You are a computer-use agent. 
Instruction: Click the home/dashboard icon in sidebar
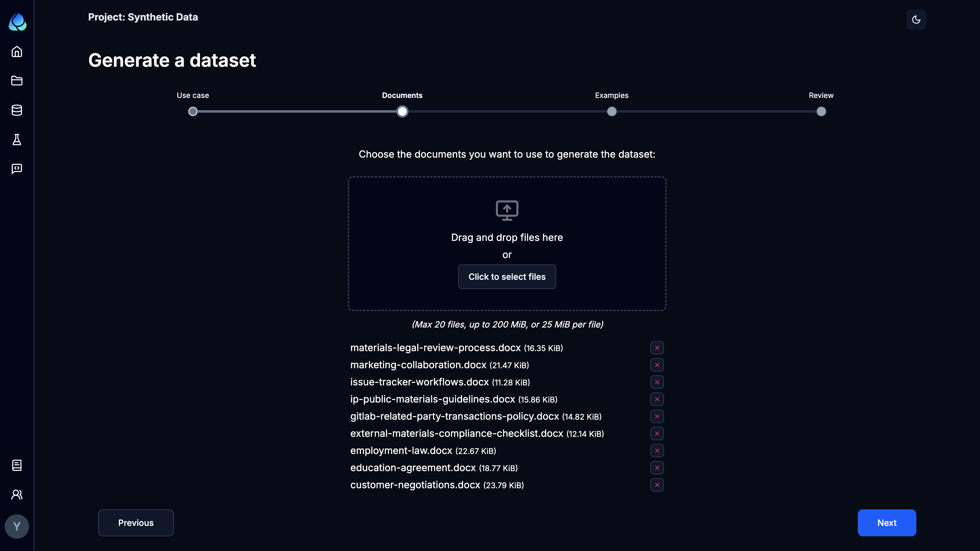17,51
